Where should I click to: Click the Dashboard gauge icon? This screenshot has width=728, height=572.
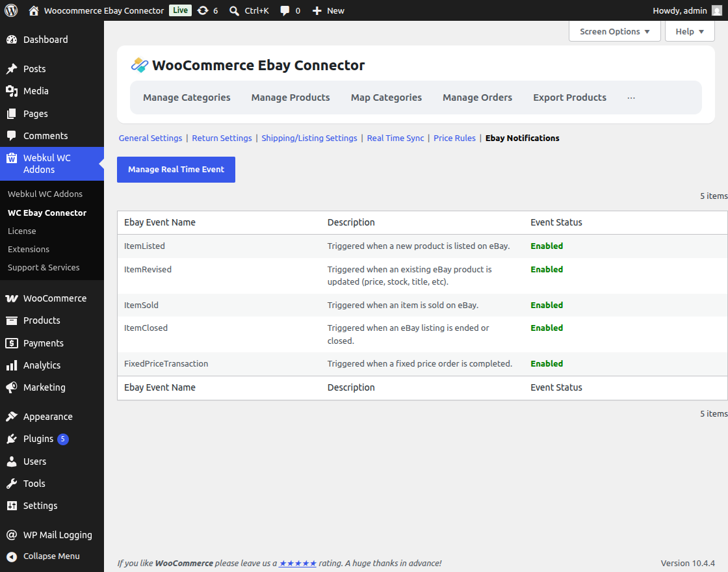point(12,40)
